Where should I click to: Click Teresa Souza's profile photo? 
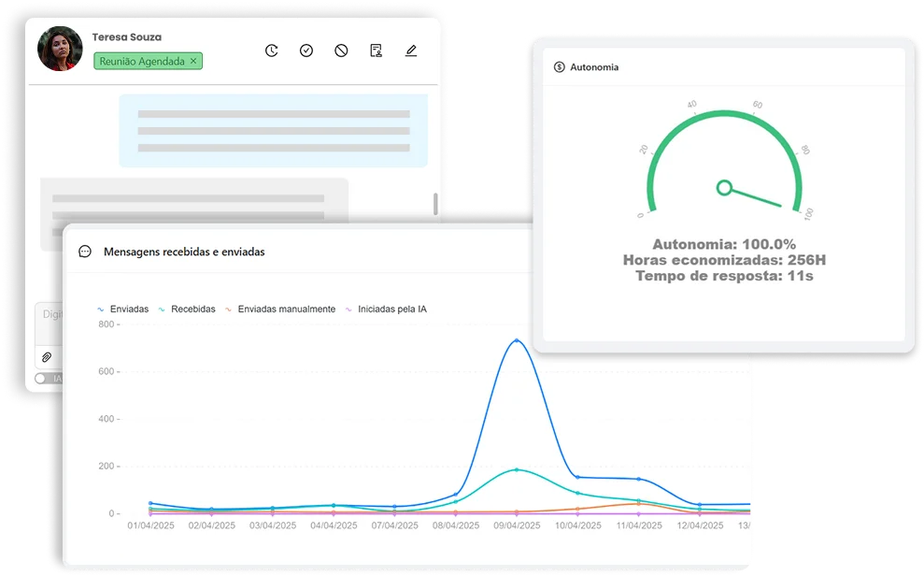[x=60, y=49]
